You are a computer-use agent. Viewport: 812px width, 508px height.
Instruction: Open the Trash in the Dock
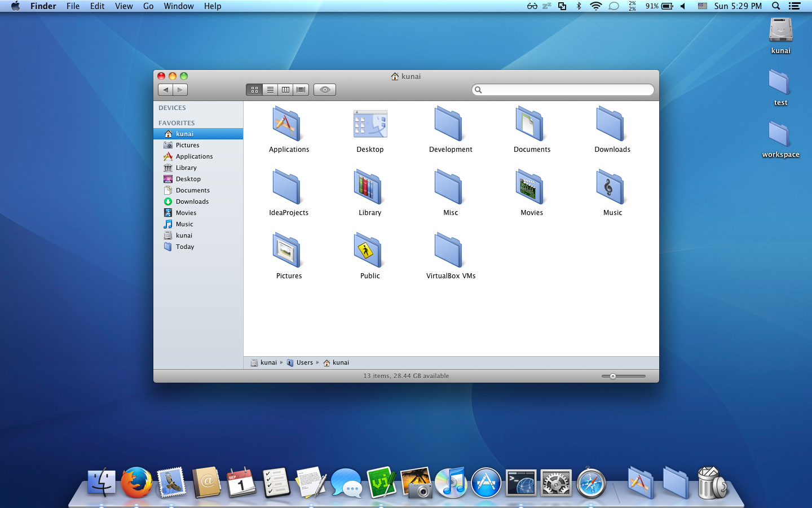point(712,483)
